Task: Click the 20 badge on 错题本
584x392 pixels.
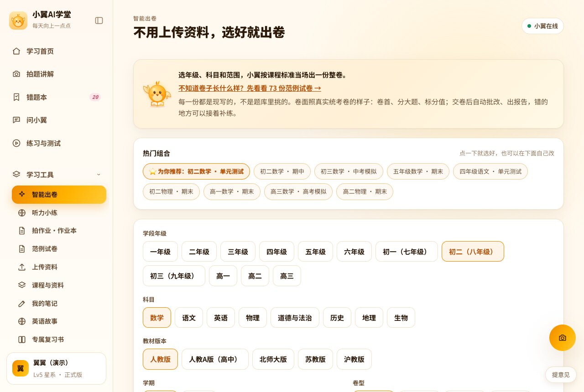Action: pyautogui.click(x=95, y=97)
